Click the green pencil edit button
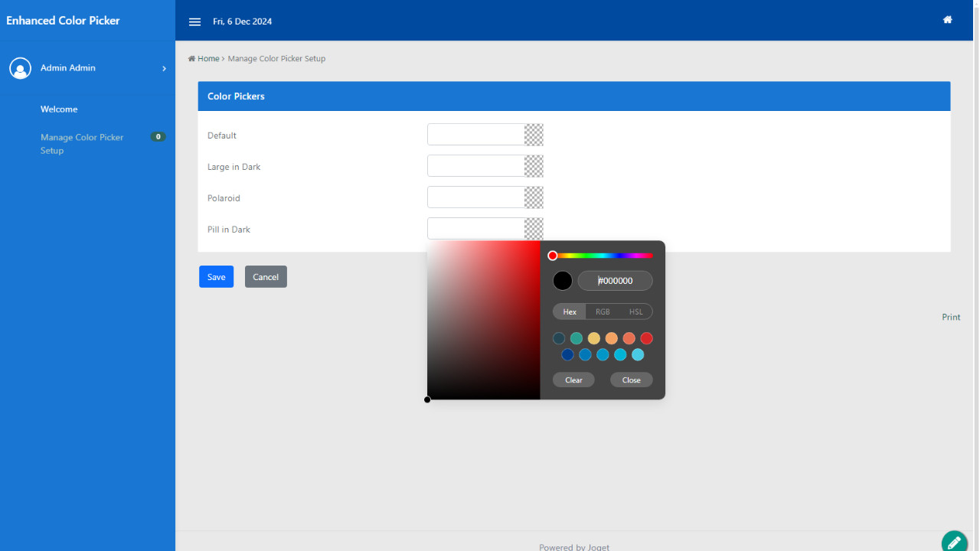Image resolution: width=980 pixels, height=551 pixels. 954,542
